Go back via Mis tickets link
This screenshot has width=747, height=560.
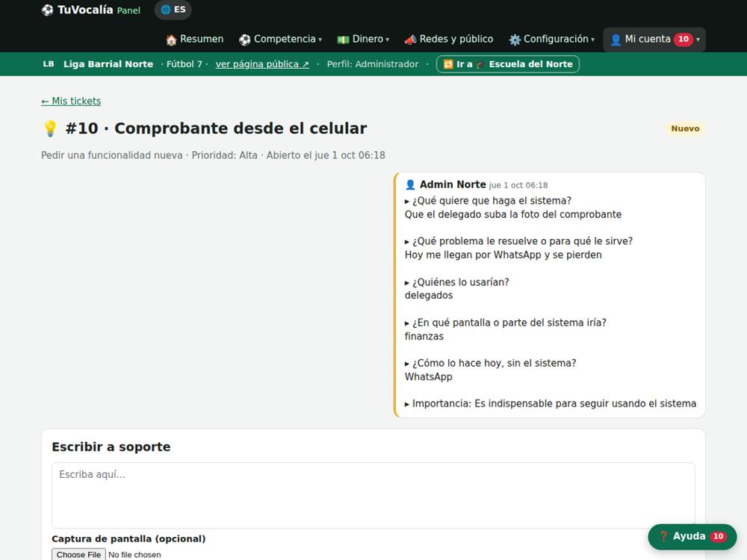click(x=71, y=101)
